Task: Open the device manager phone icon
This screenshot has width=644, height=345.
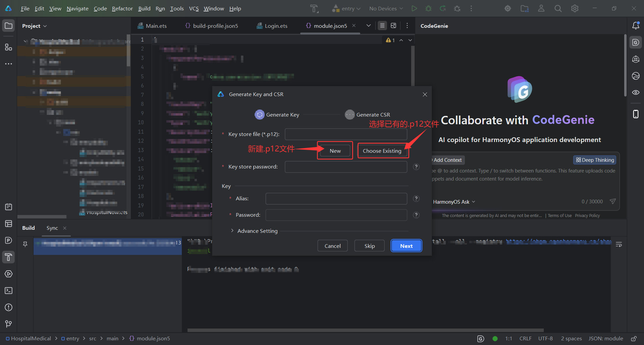Action: tap(636, 114)
